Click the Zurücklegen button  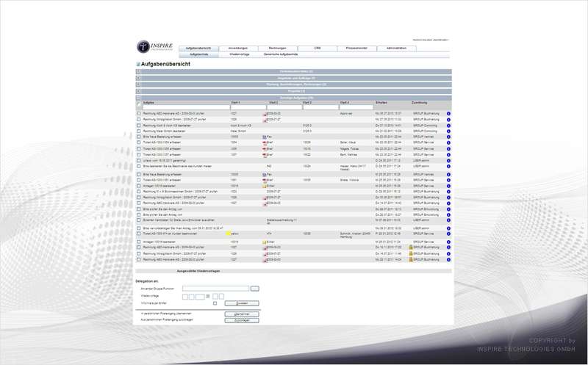[242, 320]
